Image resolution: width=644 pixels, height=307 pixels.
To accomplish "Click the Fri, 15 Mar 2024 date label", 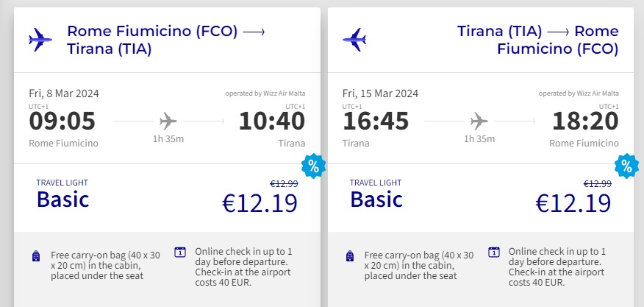I will (x=380, y=93).
